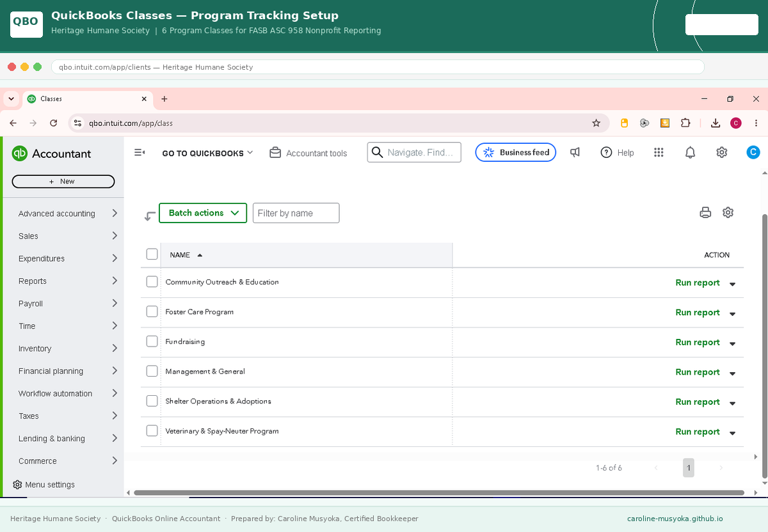Click the + New button

click(x=63, y=182)
